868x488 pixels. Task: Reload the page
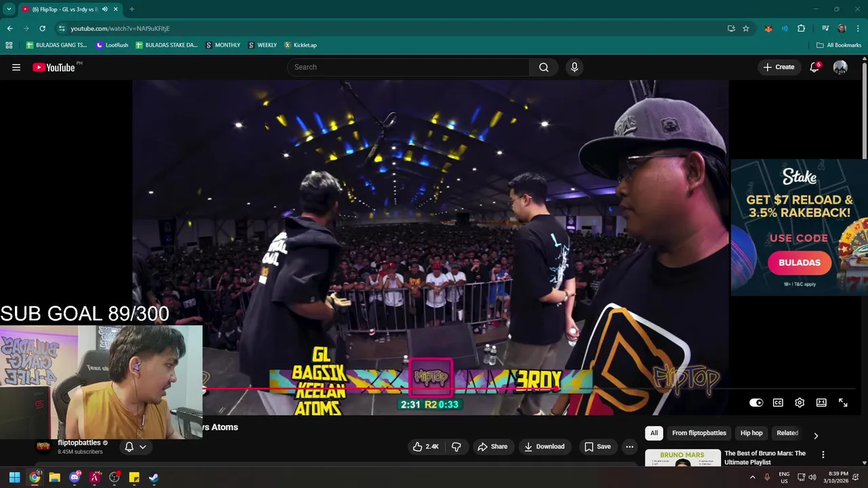pos(42,28)
